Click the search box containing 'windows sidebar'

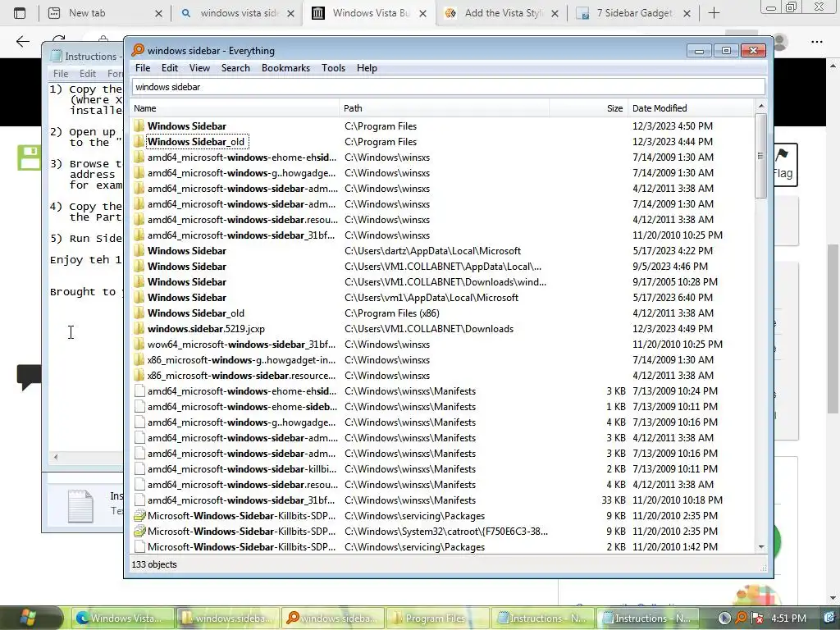[449, 87]
